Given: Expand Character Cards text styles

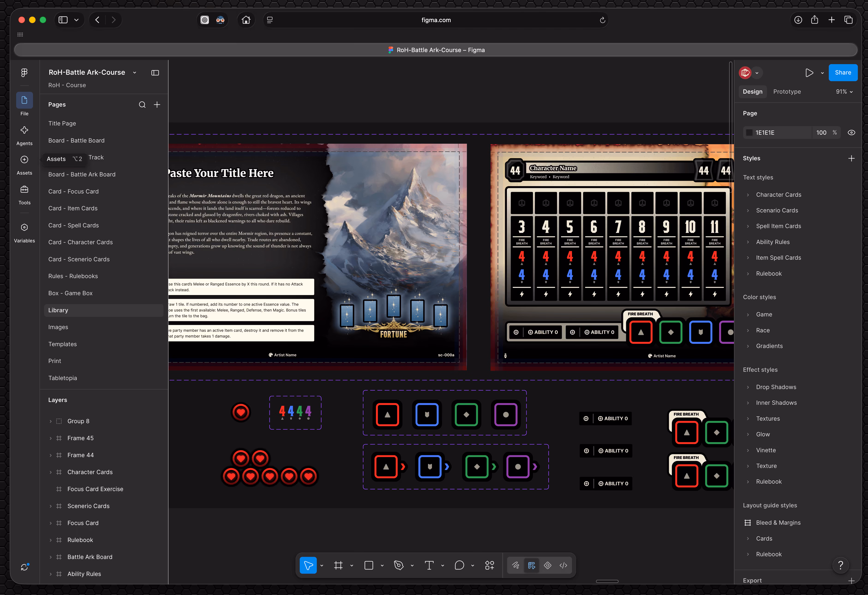Looking at the screenshot, I should 748,195.
